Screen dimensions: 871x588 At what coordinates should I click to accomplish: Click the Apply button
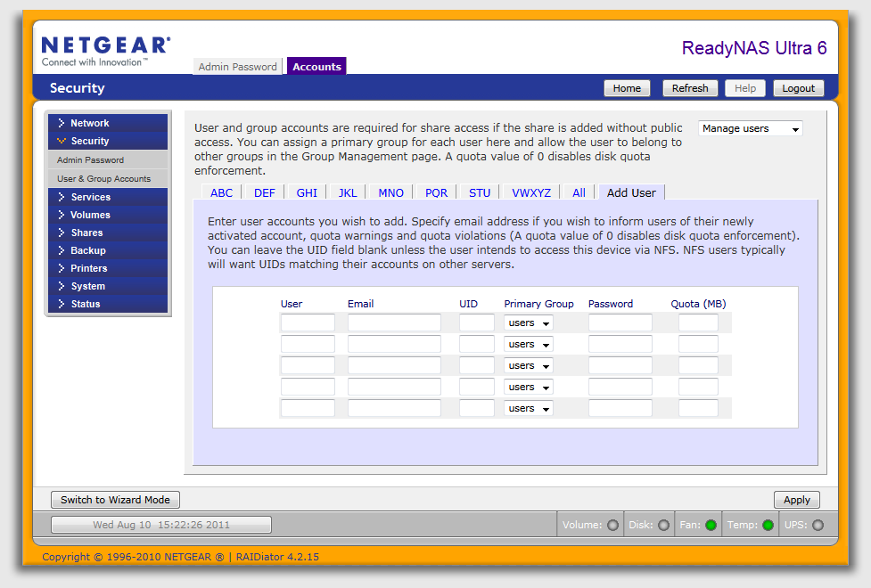[x=797, y=500]
